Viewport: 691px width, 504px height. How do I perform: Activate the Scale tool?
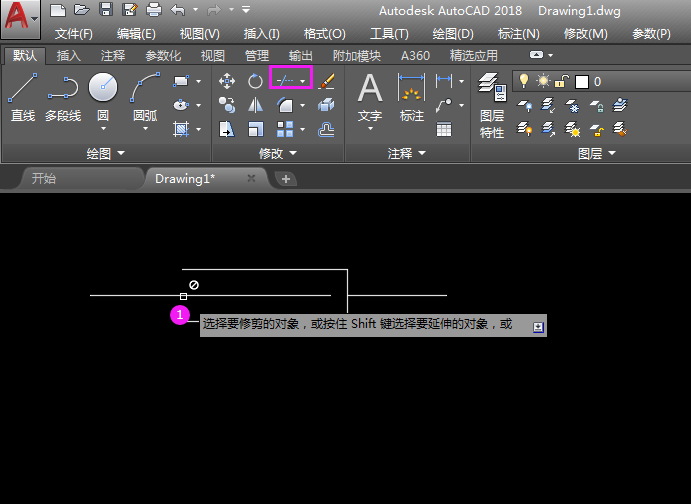[255, 130]
